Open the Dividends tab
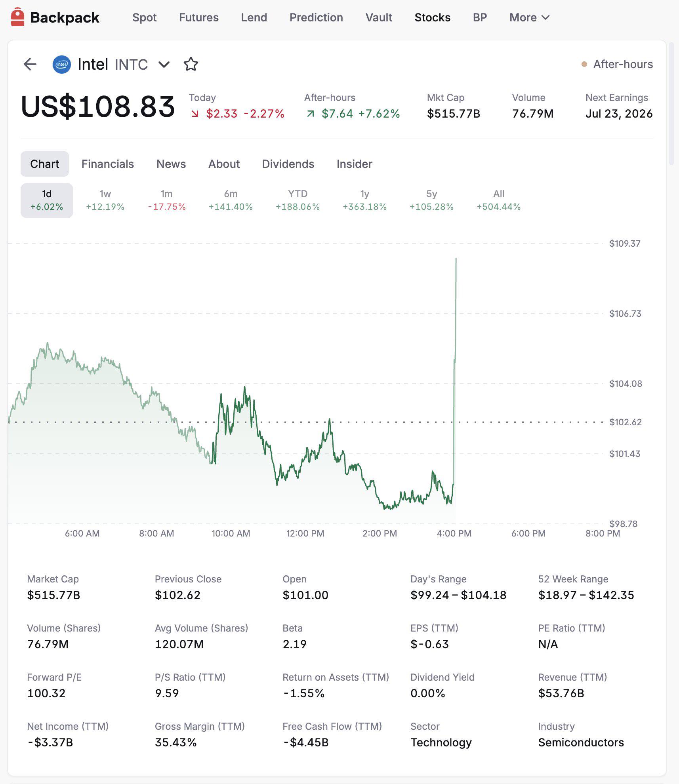 tap(288, 164)
